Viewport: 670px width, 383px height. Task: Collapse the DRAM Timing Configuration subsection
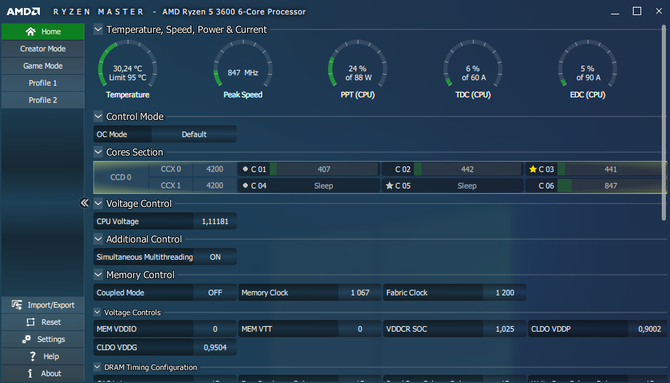[97, 367]
